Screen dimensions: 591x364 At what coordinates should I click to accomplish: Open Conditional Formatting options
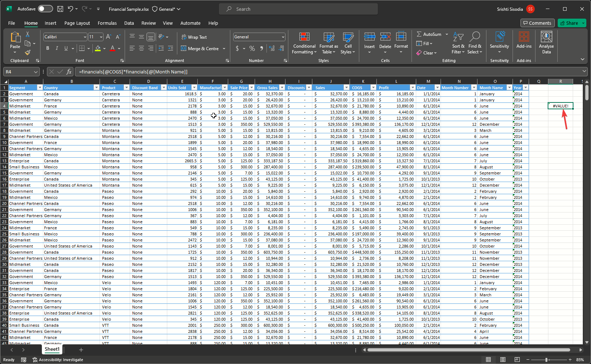click(304, 43)
